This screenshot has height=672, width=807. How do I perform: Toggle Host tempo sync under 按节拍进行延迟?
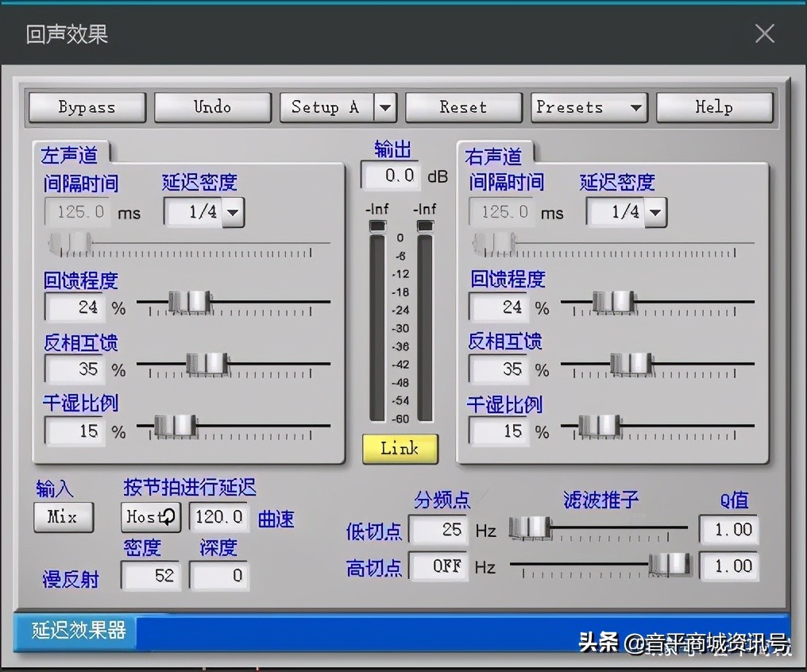point(150,517)
